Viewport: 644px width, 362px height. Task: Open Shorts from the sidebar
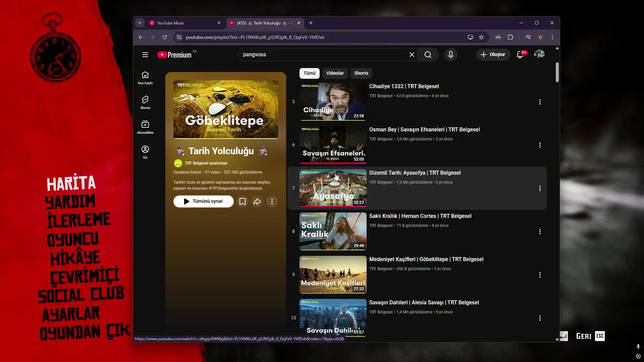(x=145, y=102)
